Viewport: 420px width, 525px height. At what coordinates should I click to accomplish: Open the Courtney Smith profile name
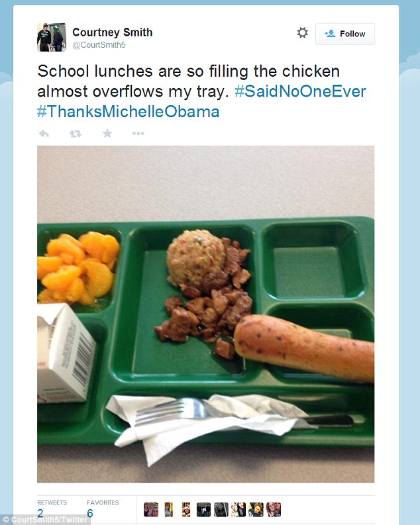tap(112, 32)
